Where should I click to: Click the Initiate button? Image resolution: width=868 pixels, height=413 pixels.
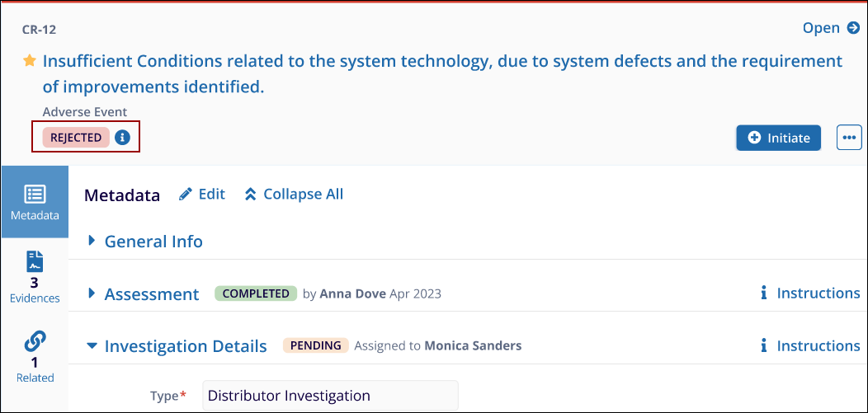(x=778, y=138)
